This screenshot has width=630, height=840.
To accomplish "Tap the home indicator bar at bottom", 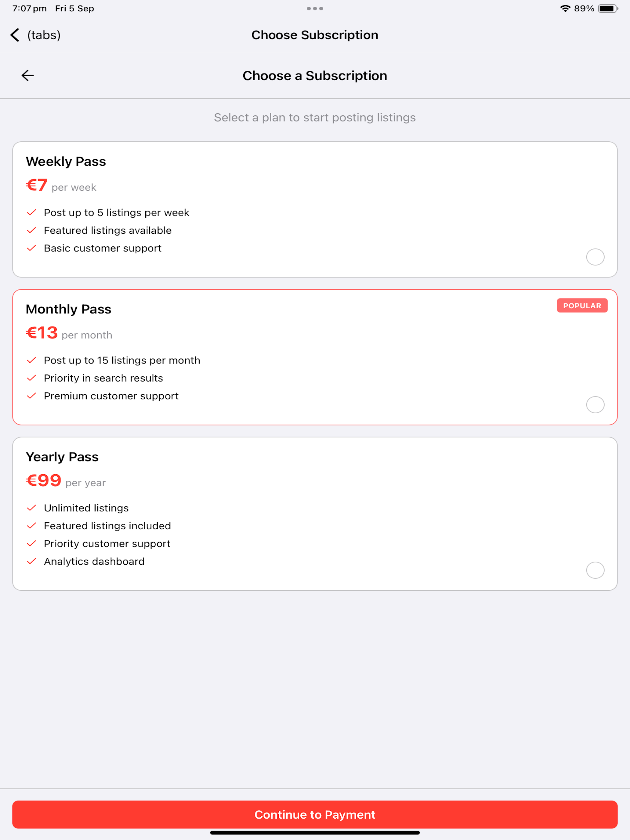I will point(315,833).
